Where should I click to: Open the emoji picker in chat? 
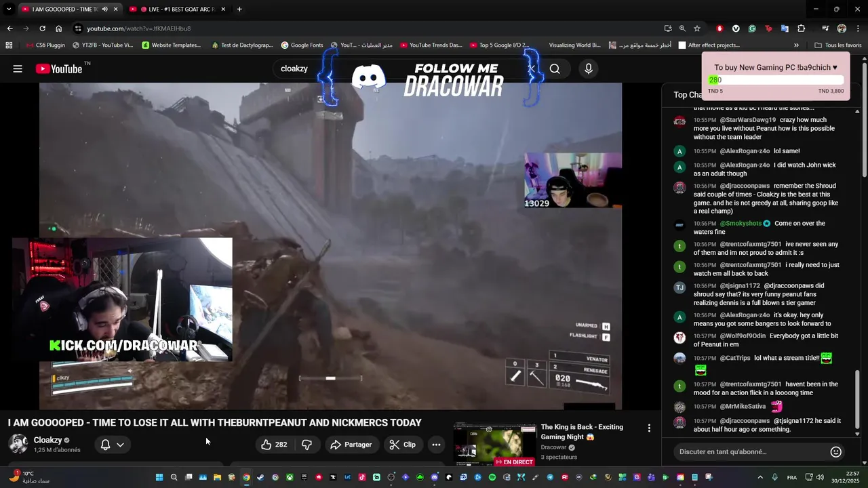836,451
